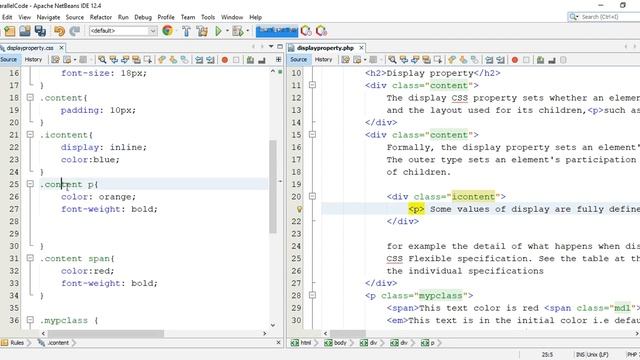640x360 pixels.
Task: Open the Refactor menu
Action: tap(101, 17)
